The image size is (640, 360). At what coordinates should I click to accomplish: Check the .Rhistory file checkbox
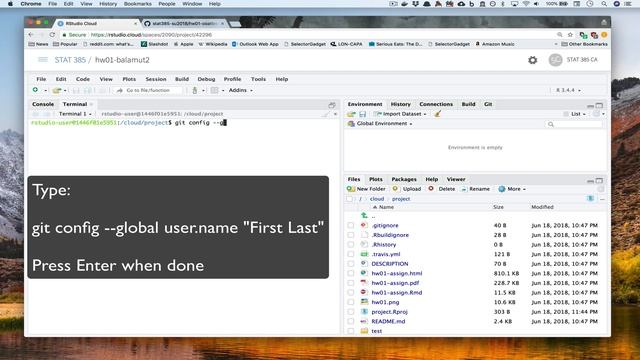[351, 244]
